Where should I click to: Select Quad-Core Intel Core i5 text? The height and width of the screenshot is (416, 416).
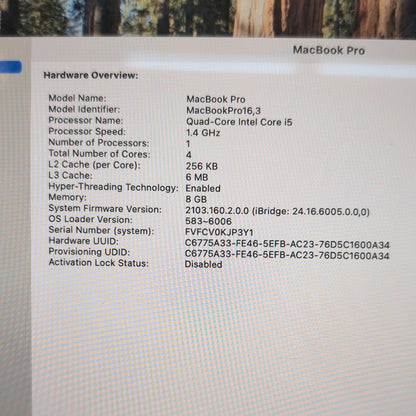[x=239, y=122]
